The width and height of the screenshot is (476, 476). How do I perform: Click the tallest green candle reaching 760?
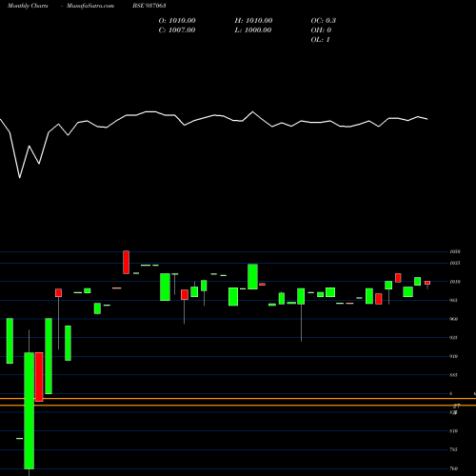coord(30,410)
